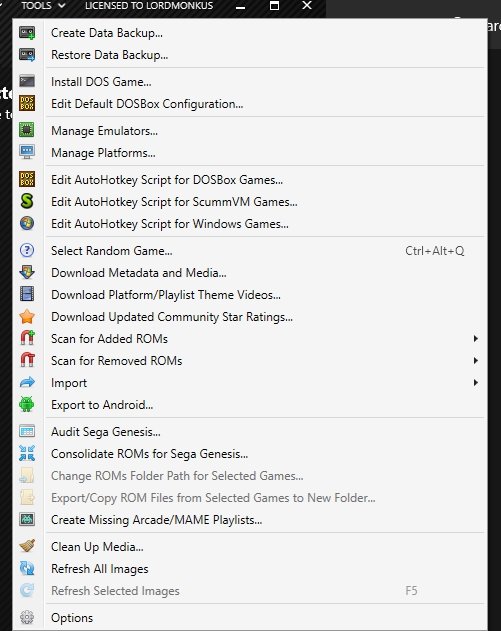Click the broom Clean Up Media icon
The width and height of the screenshot is (501, 631).
tap(27, 546)
